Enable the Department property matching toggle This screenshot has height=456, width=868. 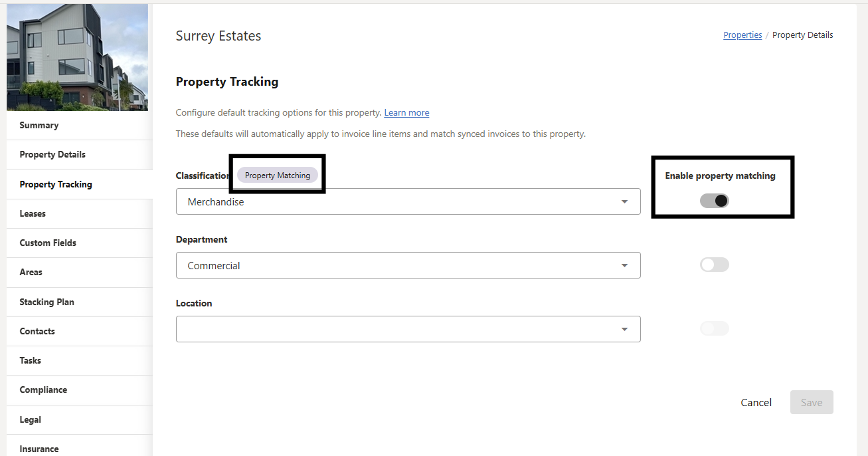(x=715, y=265)
